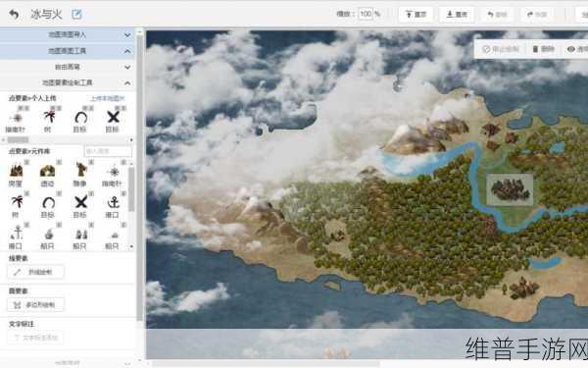The width and height of the screenshot is (588, 368).
Task: Redo the action in the toolbar
Action: [x=537, y=15]
